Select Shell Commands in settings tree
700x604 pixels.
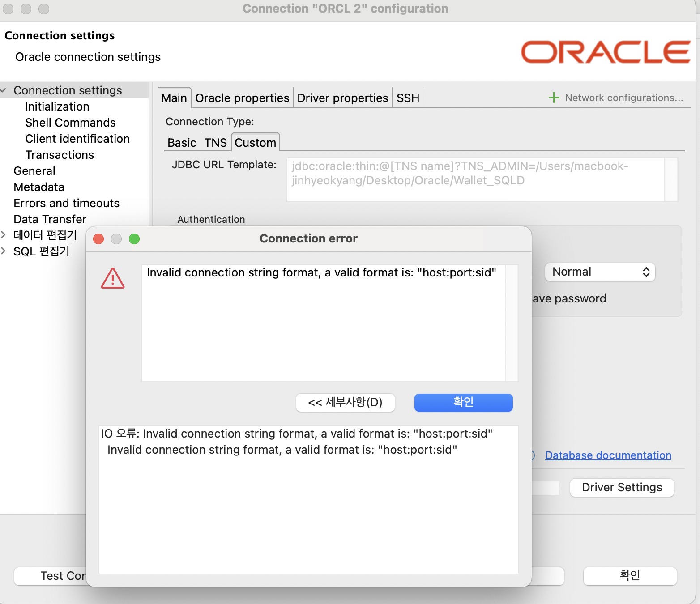click(71, 123)
